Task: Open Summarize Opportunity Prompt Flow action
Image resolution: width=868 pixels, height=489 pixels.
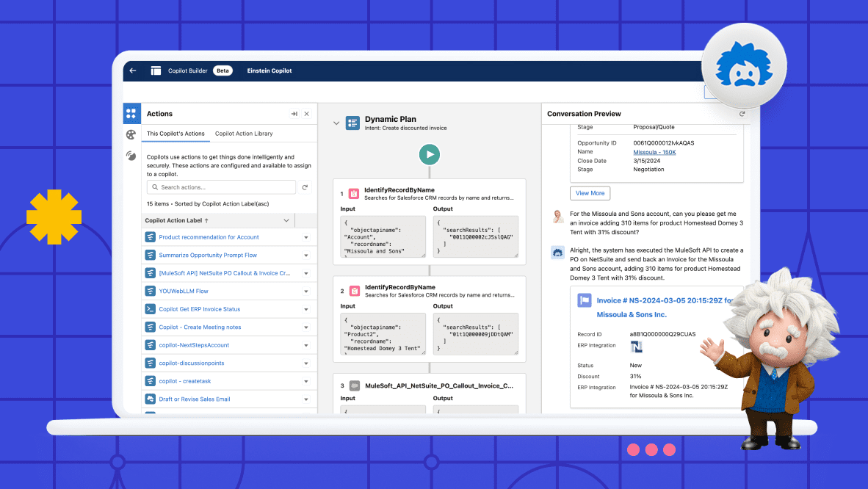Action: (x=208, y=256)
